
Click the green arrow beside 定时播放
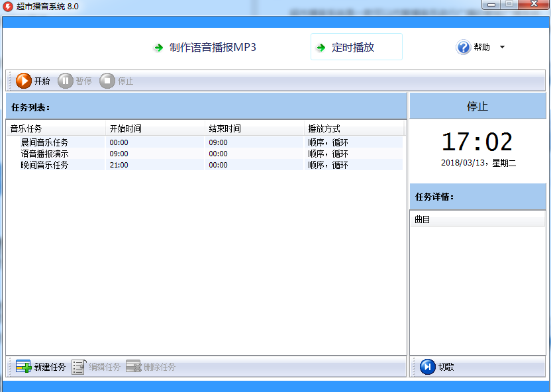coord(321,48)
